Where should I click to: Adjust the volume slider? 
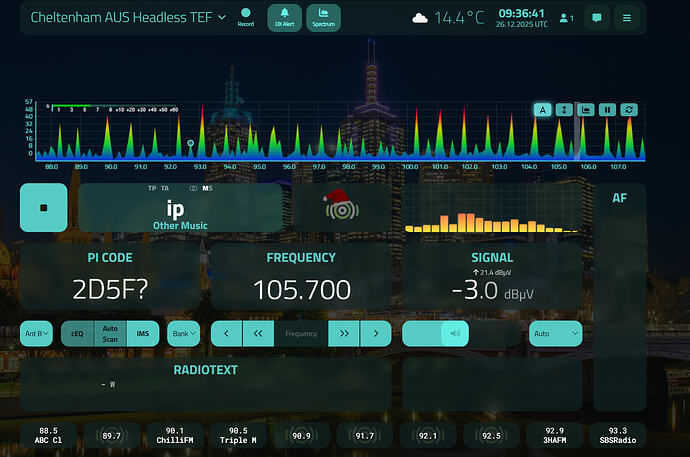point(436,333)
